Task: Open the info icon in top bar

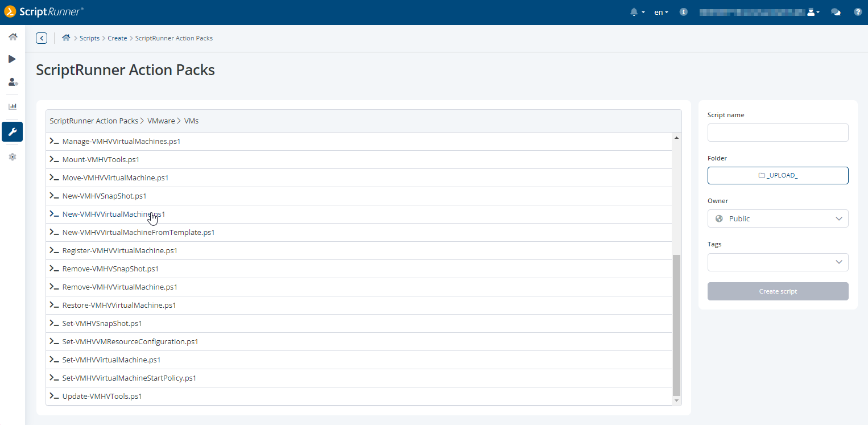Action: click(684, 12)
